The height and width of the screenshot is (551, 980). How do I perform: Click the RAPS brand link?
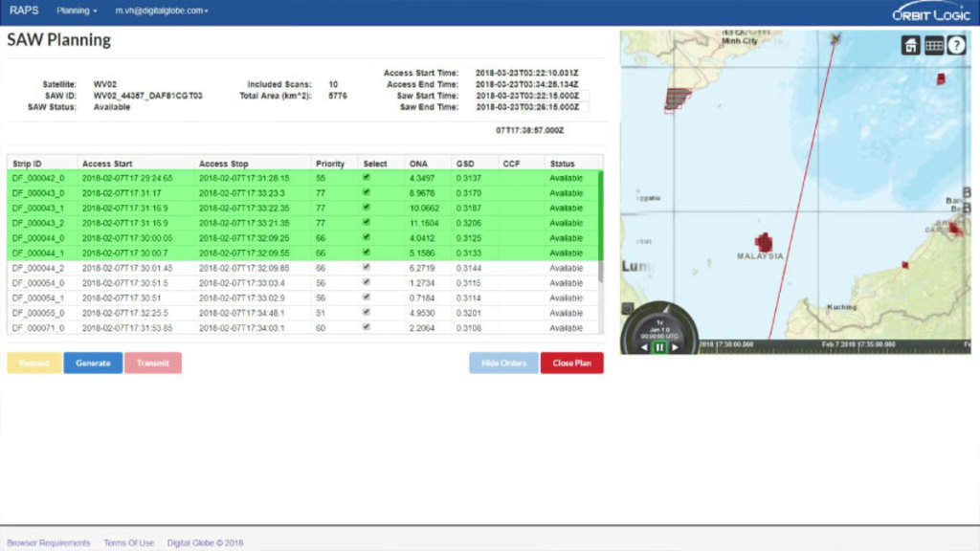(24, 11)
